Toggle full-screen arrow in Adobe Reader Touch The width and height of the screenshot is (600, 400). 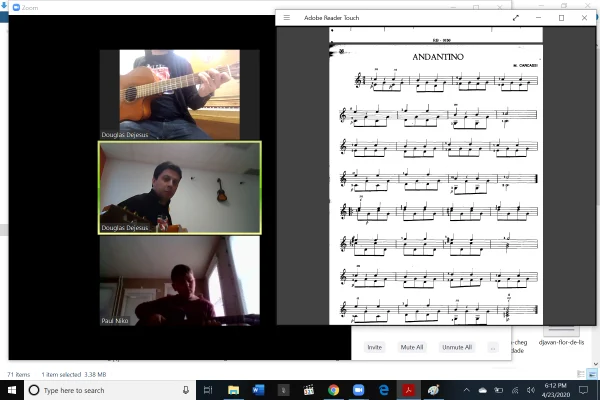coord(516,18)
